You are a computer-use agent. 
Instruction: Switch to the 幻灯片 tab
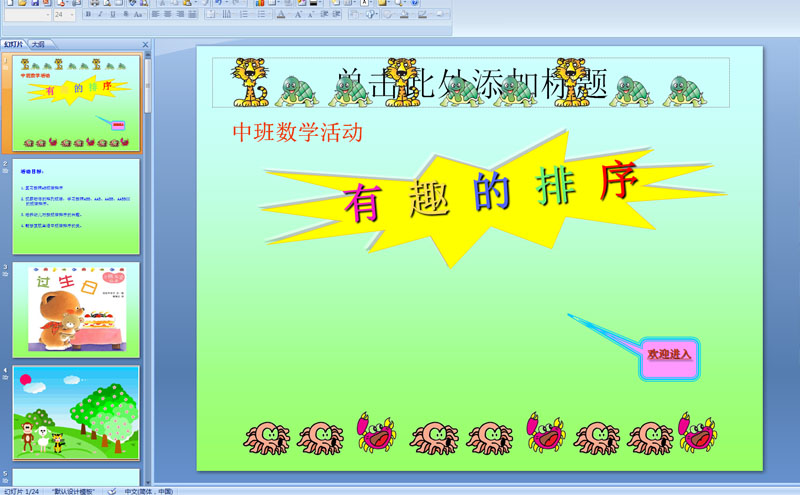(14, 44)
